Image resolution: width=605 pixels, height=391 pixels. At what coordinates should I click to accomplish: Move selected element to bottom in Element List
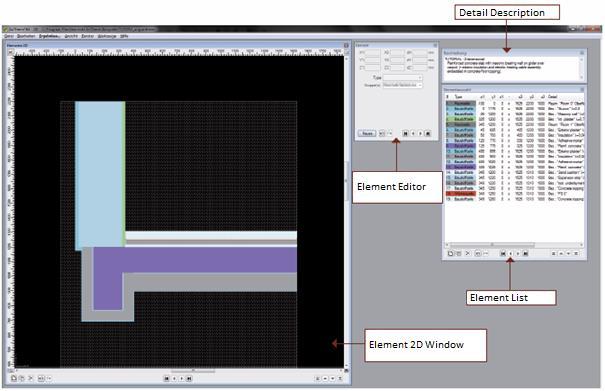coord(576,254)
